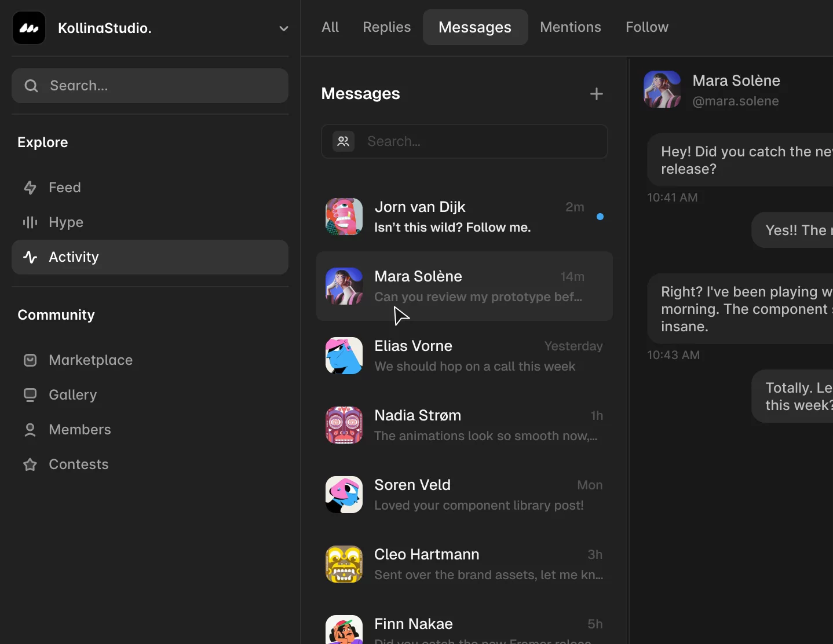The width and height of the screenshot is (833, 644).
Task: Select the All tab
Action: point(330,27)
